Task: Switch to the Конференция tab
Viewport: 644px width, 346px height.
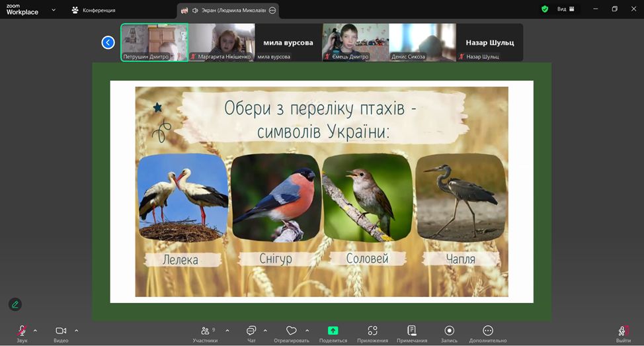Action: 93,10
